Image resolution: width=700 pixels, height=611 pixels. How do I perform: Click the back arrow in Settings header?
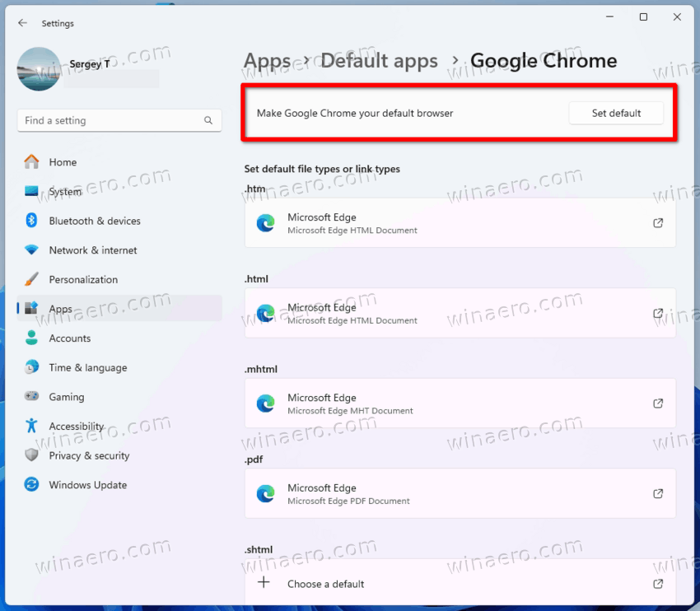pos(22,23)
